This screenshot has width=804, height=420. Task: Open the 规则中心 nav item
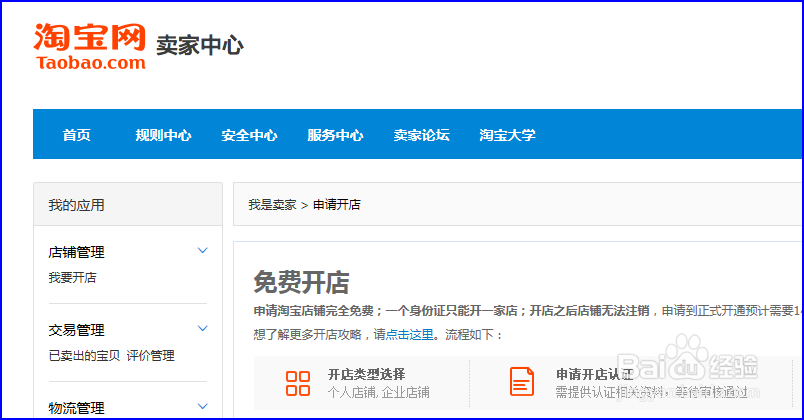point(163,135)
